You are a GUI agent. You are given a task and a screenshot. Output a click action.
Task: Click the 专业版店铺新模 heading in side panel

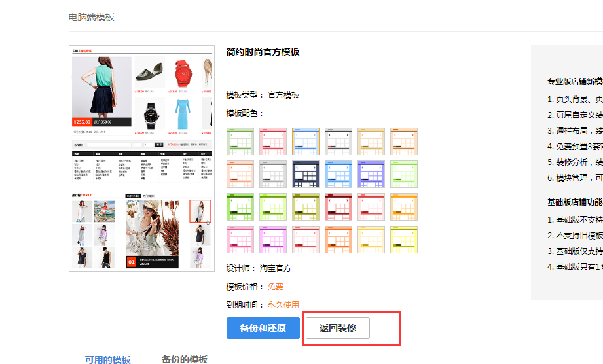click(575, 81)
